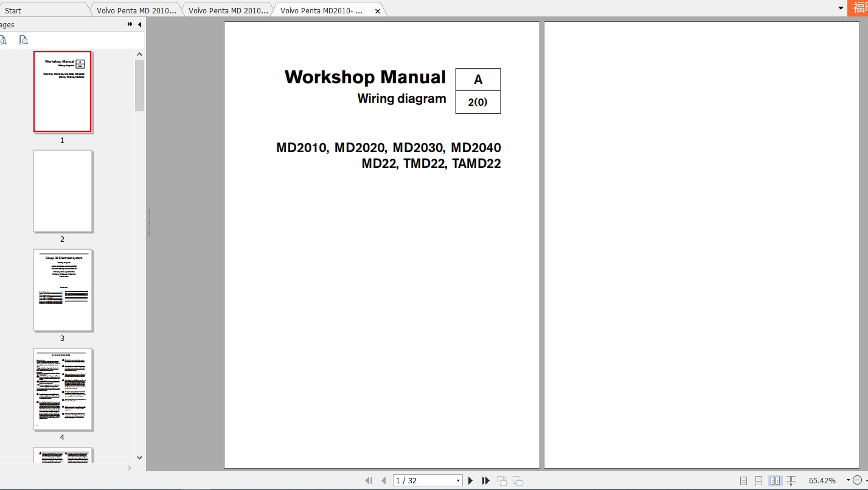
Task: Switch to continuous page view
Action: tap(759, 480)
